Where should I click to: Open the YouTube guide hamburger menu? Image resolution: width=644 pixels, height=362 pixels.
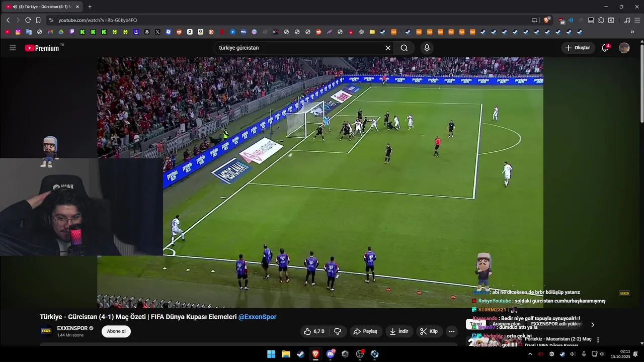13,48
